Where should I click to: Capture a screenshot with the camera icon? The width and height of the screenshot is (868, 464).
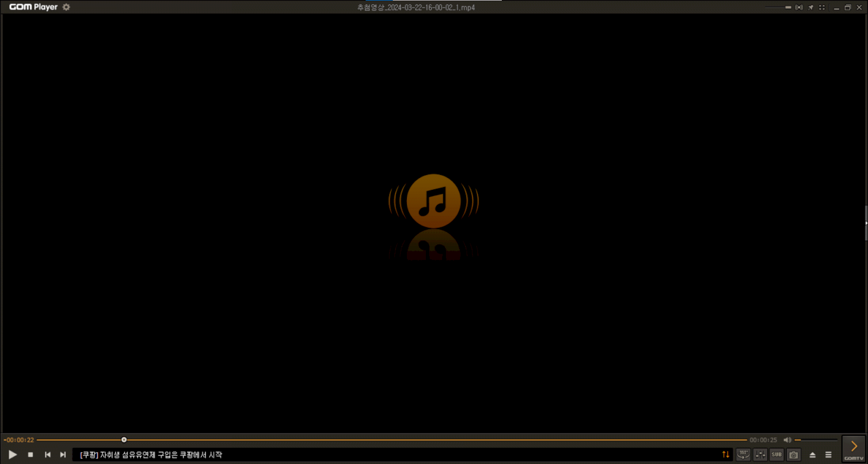pos(794,455)
